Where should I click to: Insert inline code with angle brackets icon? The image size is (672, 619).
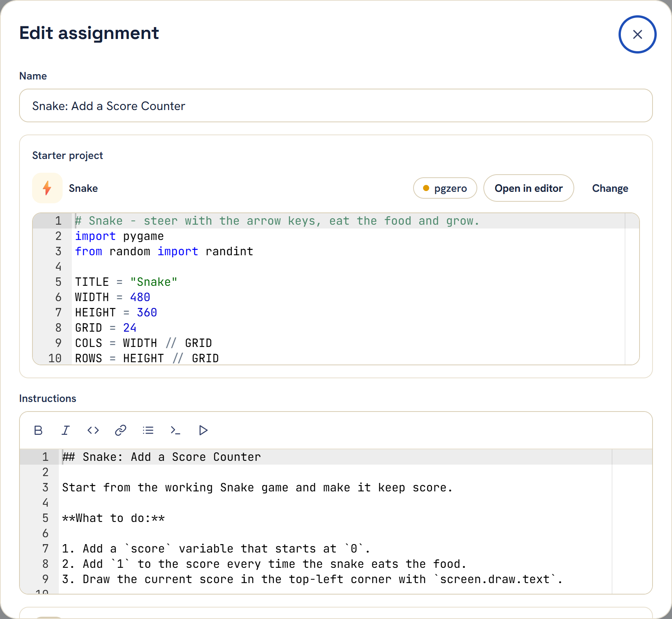tap(93, 430)
